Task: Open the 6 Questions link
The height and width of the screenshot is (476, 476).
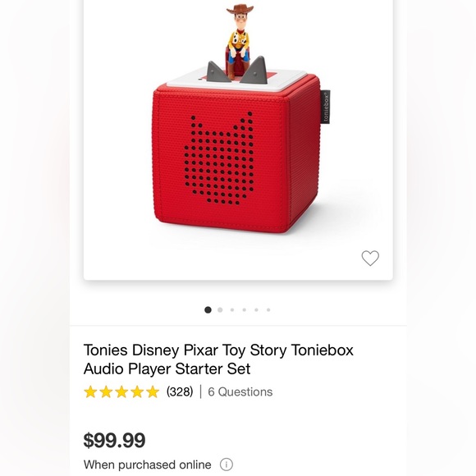Action: [x=240, y=391]
